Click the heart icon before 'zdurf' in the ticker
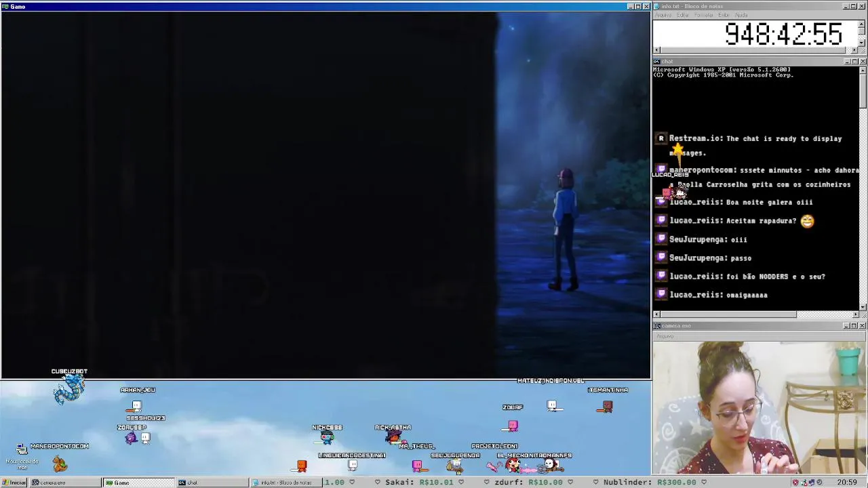This screenshot has width=868, height=488. 486,483
